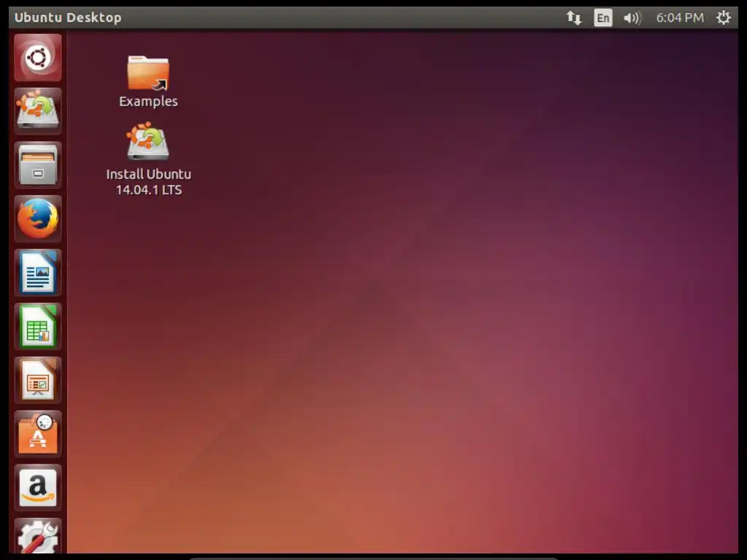Open the En keyboard layout indicator

click(603, 18)
